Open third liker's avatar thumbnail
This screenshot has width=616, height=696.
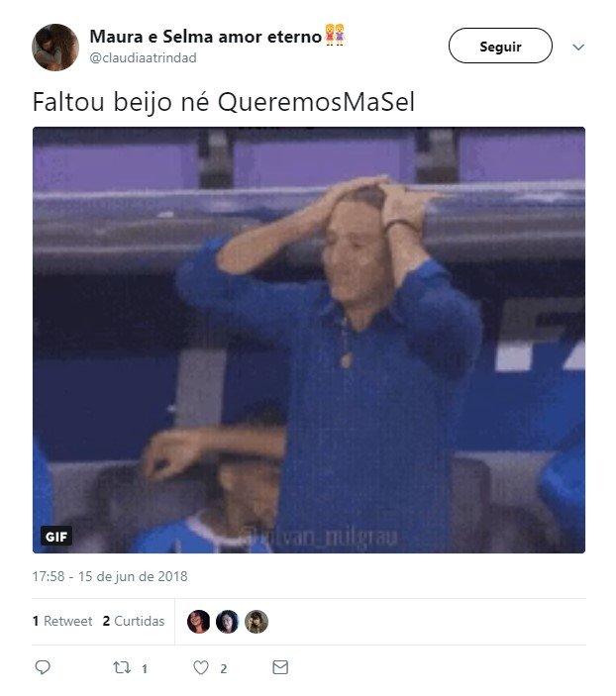(257, 622)
